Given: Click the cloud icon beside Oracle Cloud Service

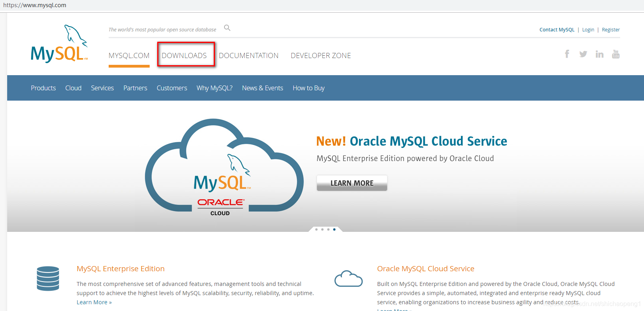Looking at the screenshot, I should pyautogui.click(x=349, y=278).
